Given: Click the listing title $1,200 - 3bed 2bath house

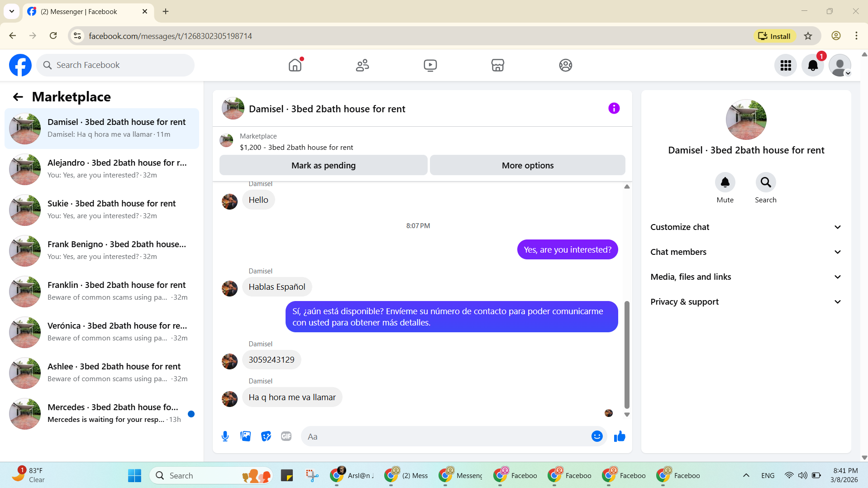Looking at the screenshot, I should [296, 147].
